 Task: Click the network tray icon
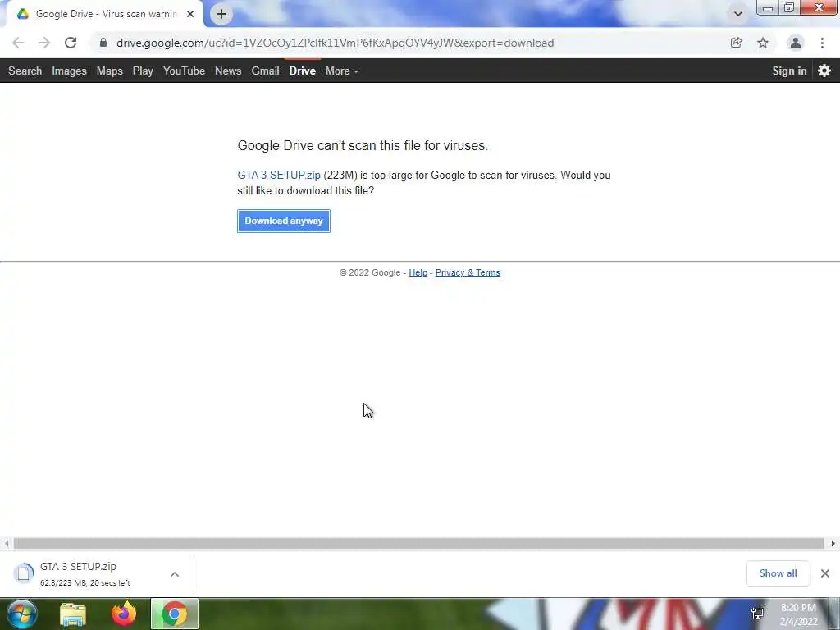click(757, 614)
